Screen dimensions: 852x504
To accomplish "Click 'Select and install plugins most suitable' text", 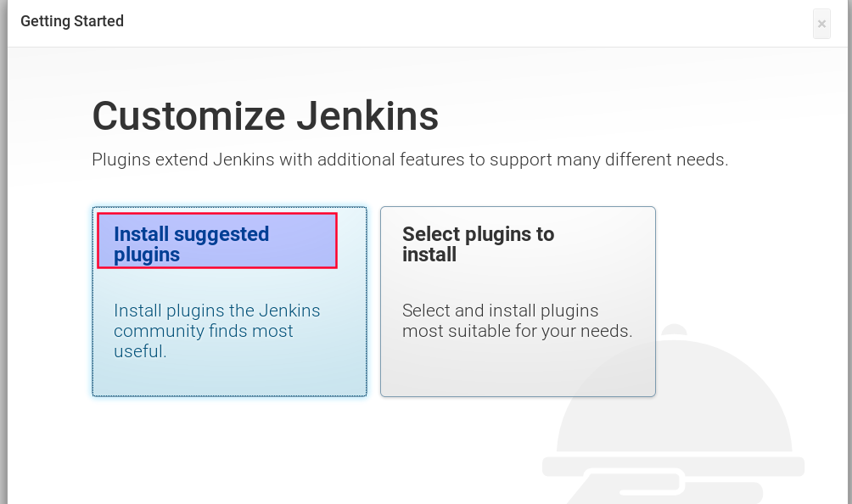I will (x=518, y=321).
